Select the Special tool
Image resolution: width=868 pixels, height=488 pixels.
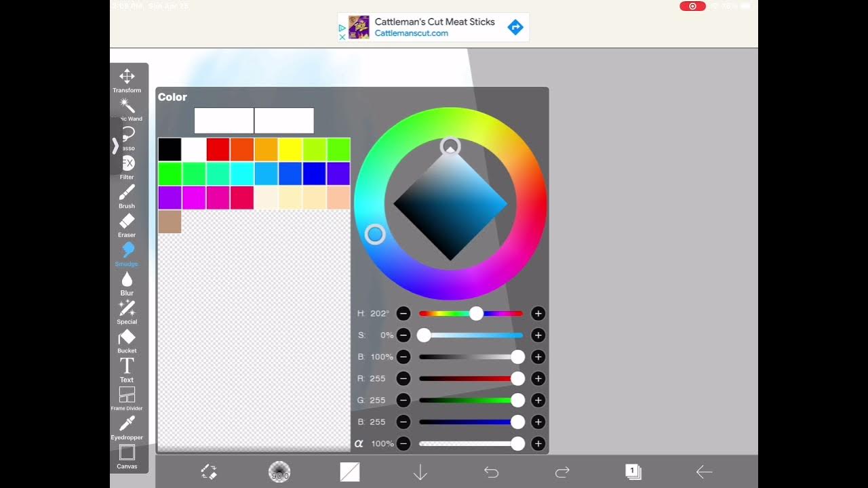(x=127, y=312)
